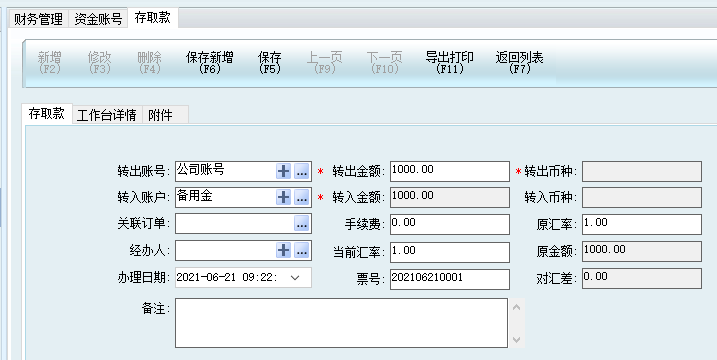Click the plus icon beside 转出账号

pyautogui.click(x=284, y=172)
